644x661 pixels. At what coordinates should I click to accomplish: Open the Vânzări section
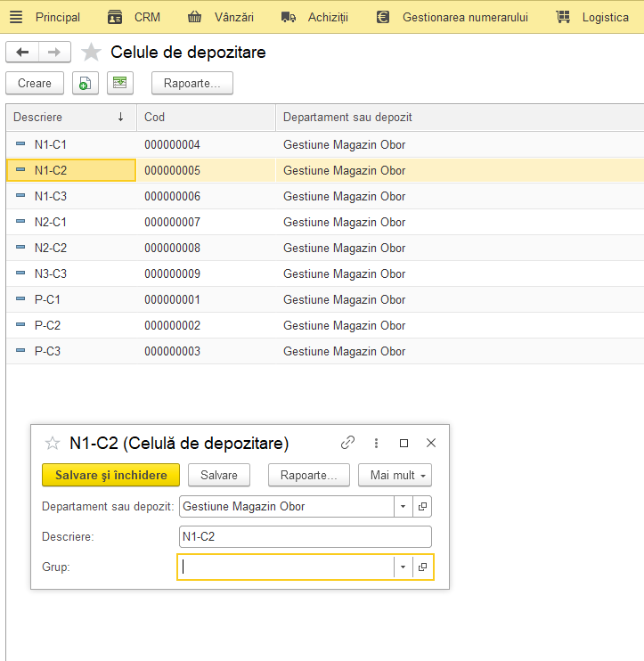click(x=234, y=17)
